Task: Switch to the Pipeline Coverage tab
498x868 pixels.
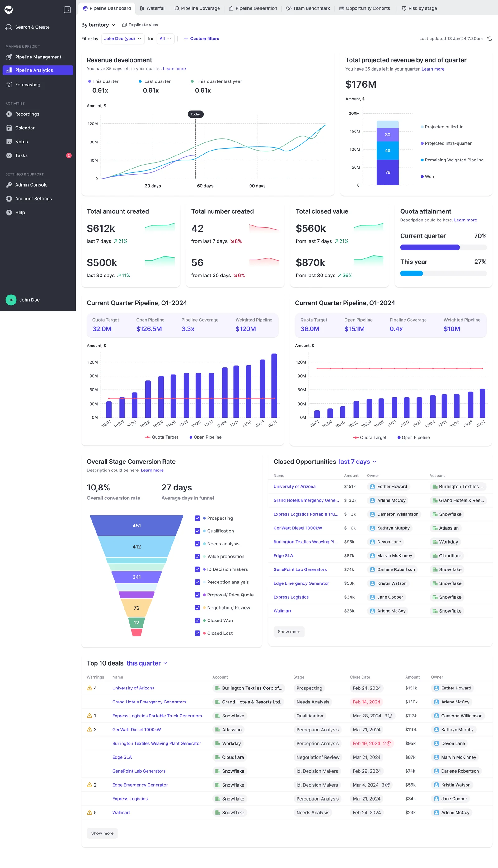Action: pos(197,8)
